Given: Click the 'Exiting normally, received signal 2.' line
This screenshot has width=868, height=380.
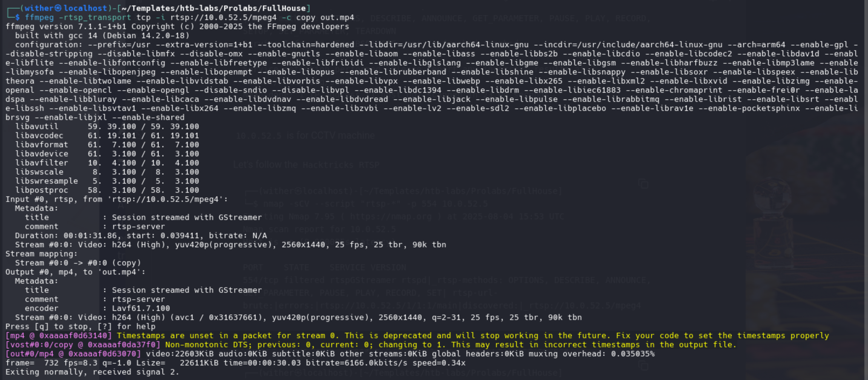Looking at the screenshot, I should point(92,372).
